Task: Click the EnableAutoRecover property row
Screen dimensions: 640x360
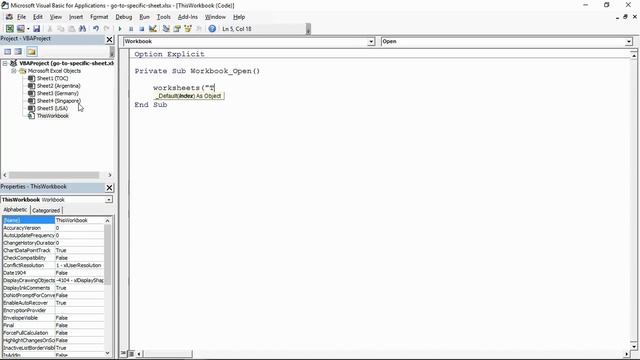Action: [53, 303]
